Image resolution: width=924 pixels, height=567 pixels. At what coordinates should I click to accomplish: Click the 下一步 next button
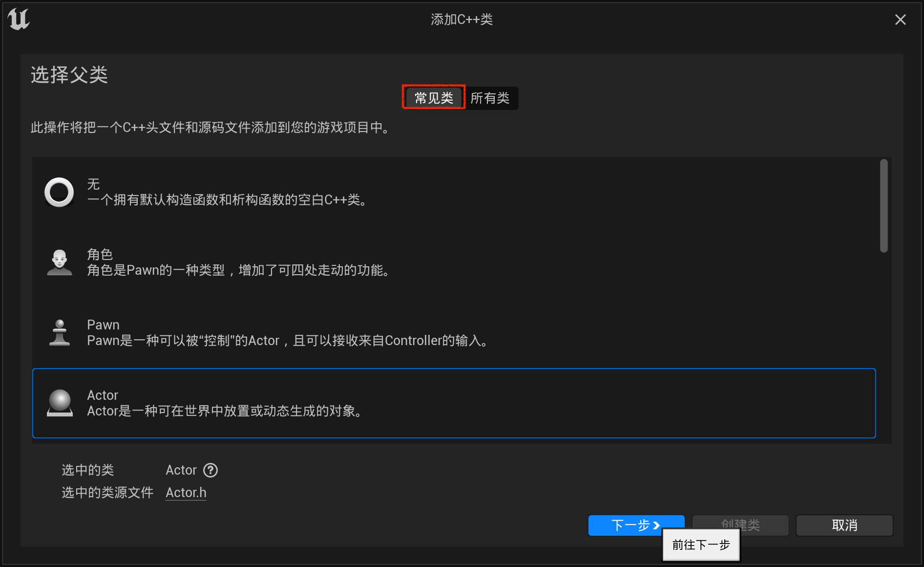[x=636, y=525]
